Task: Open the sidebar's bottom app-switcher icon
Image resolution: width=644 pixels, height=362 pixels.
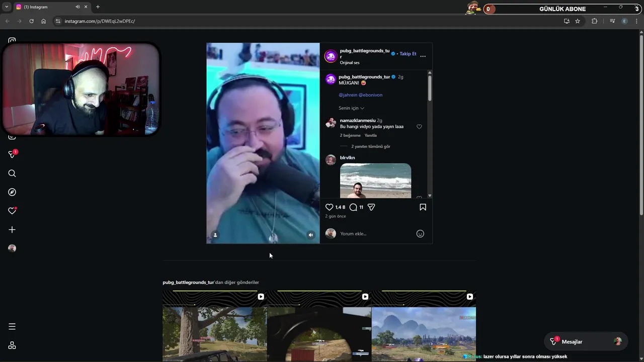Action: (12, 345)
